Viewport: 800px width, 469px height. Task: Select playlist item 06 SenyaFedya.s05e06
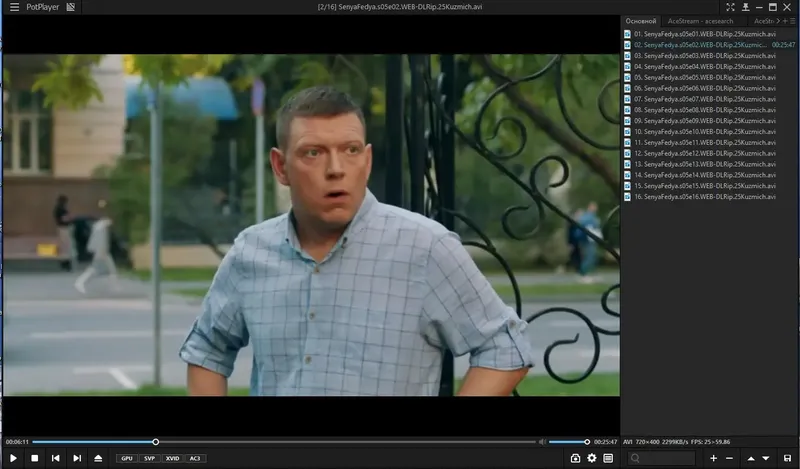point(710,88)
